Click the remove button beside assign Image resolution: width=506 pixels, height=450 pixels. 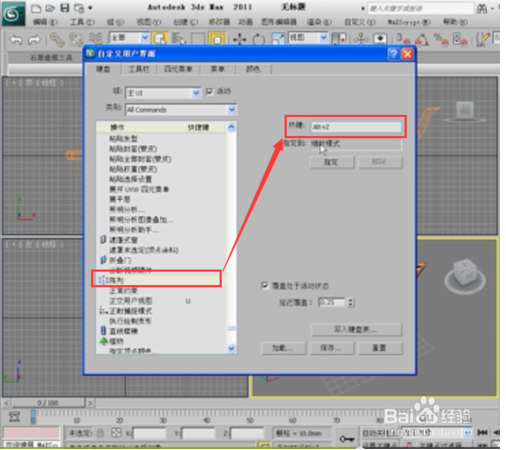[380, 162]
